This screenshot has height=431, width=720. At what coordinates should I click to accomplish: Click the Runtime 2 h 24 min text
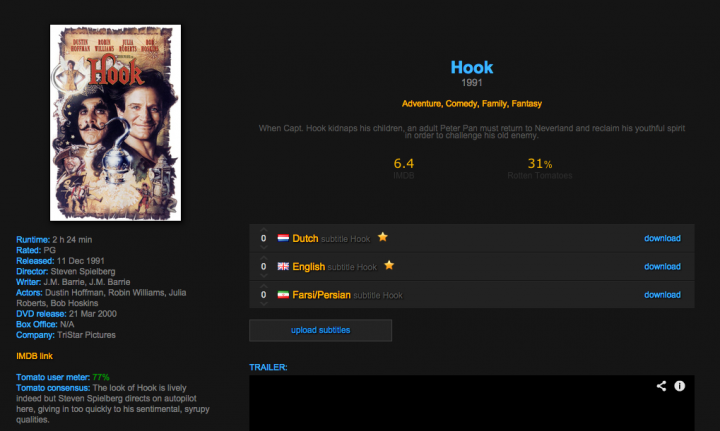(54, 240)
